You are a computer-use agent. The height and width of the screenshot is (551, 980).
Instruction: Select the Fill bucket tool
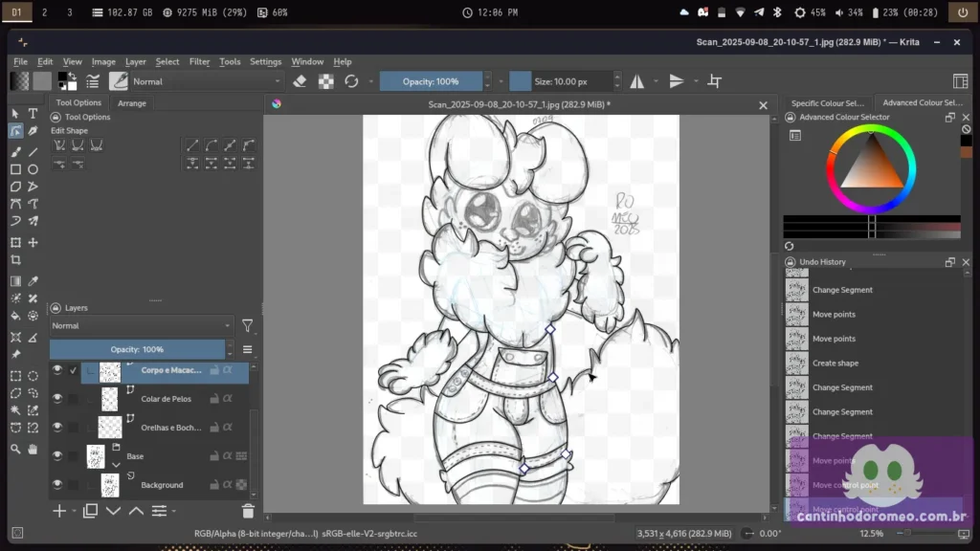pos(15,316)
